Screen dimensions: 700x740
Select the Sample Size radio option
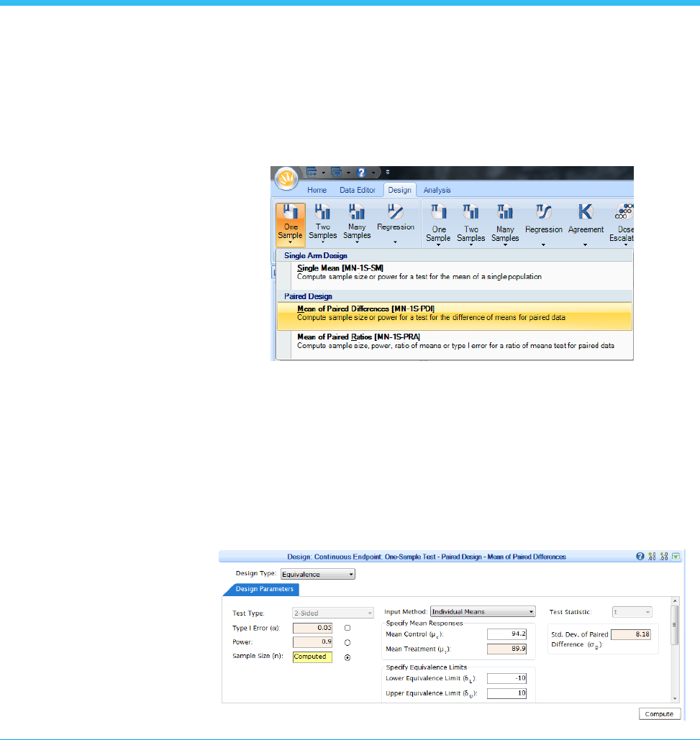(347, 657)
